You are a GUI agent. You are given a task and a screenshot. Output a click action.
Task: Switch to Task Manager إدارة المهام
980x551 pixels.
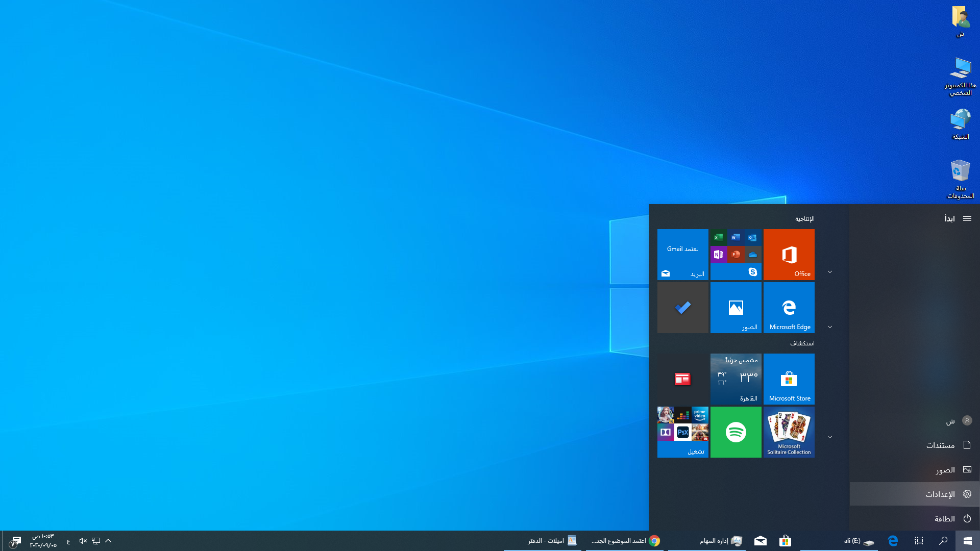point(707,541)
